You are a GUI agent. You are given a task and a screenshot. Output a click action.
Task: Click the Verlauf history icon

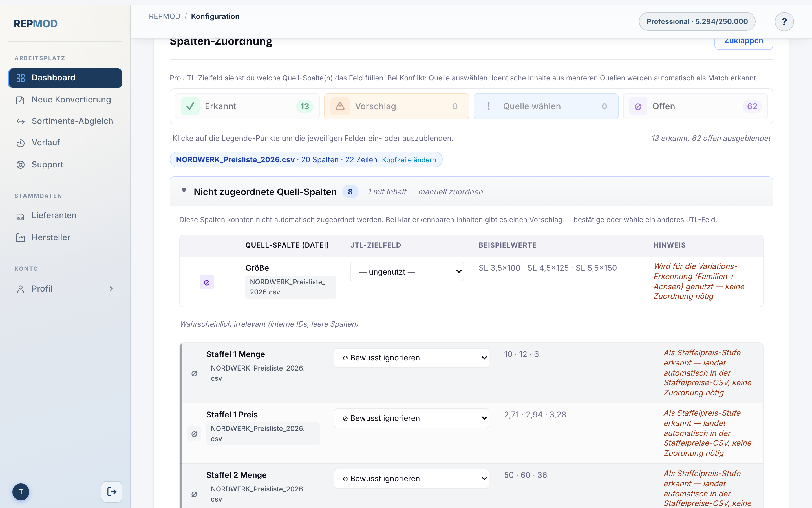tap(21, 143)
